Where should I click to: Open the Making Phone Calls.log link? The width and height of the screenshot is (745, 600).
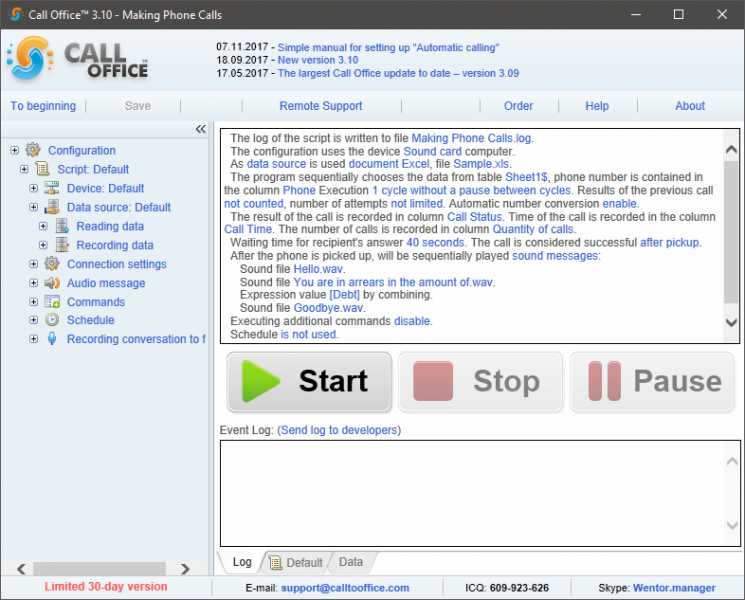coord(471,138)
